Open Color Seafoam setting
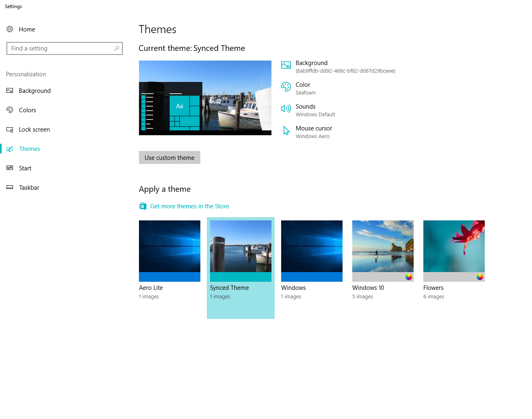Screen dimensions: 532x419 pos(299,88)
